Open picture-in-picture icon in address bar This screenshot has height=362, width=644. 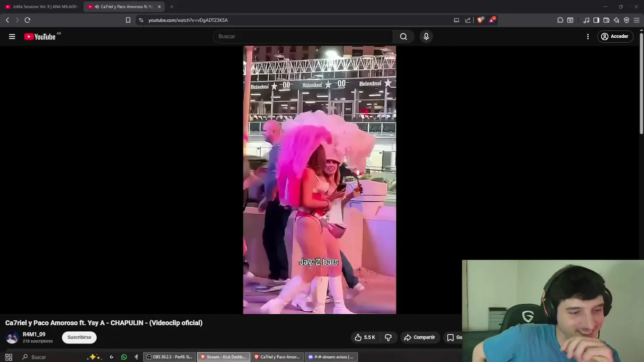pos(456,20)
